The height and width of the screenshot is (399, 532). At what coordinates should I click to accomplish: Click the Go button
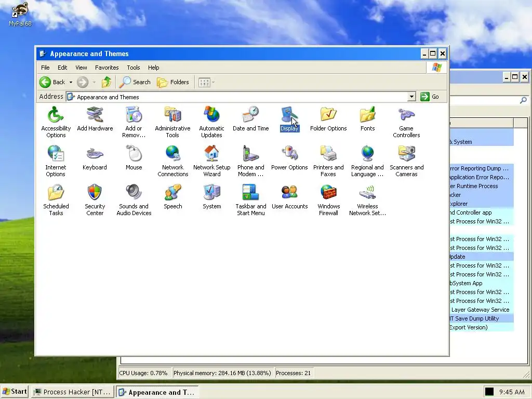click(x=430, y=97)
